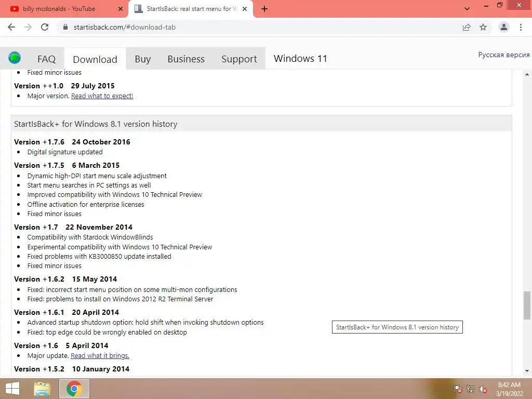Screen dimensions: 532x399
Task: Click incorrect start menu position fix line
Action: (x=132, y=289)
